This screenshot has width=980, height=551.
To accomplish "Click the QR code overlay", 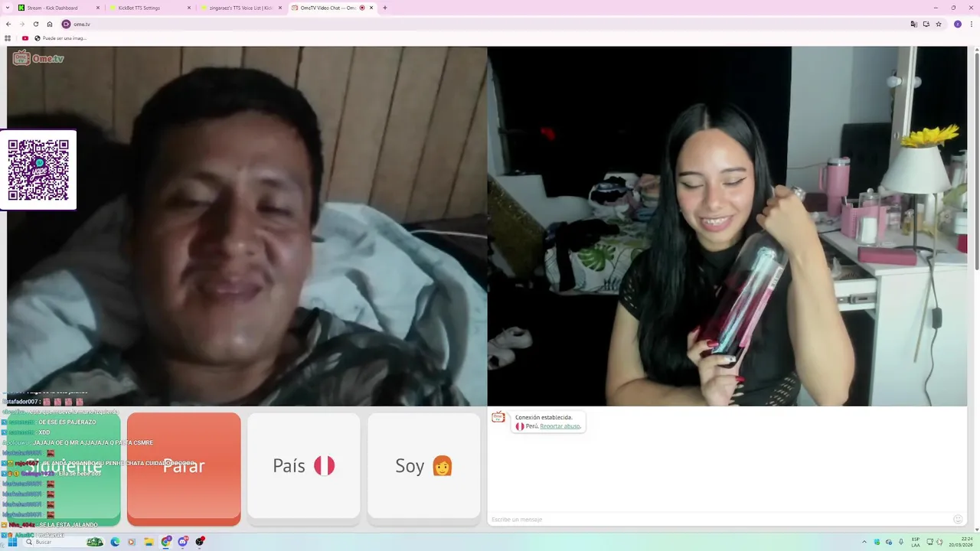I will click(38, 170).
